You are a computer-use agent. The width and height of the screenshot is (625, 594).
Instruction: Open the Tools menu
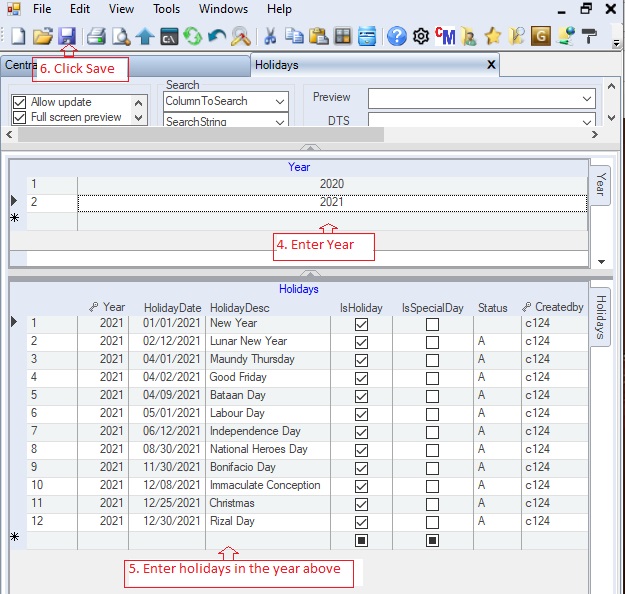(166, 9)
